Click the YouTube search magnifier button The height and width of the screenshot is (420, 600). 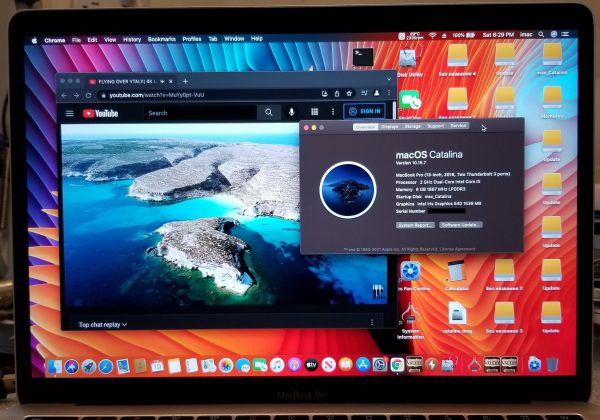pyautogui.click(x=268, y=113)
